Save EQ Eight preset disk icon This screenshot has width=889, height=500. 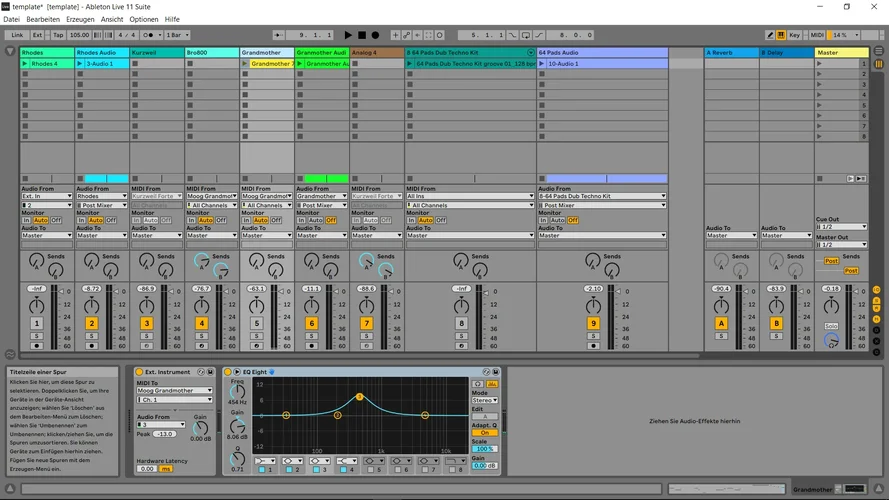(496, 372)
